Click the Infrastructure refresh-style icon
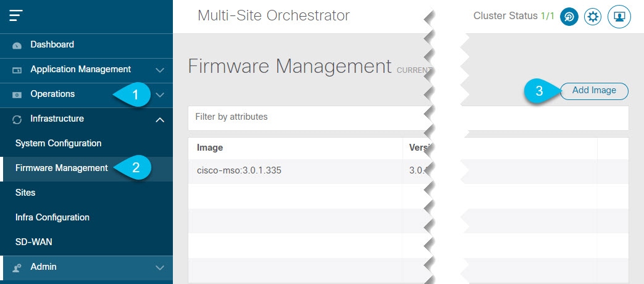The image size is (644, 284). coord(17,119)
